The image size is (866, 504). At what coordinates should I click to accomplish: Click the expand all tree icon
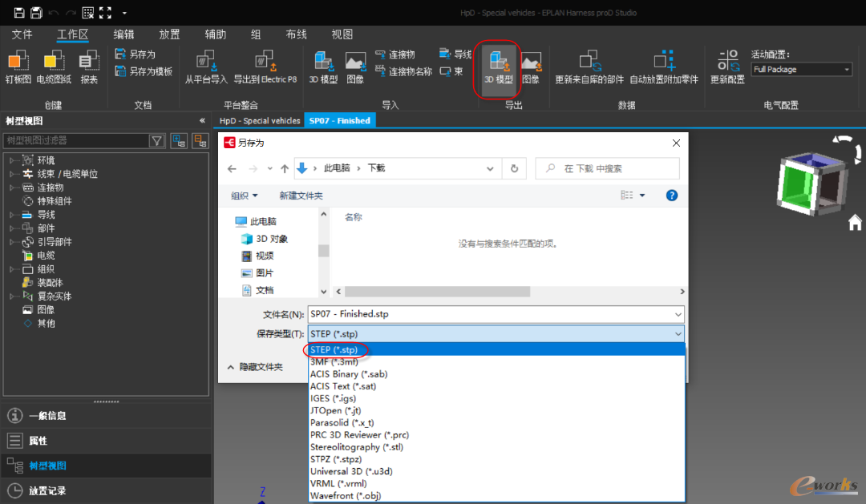click(178, 141)
